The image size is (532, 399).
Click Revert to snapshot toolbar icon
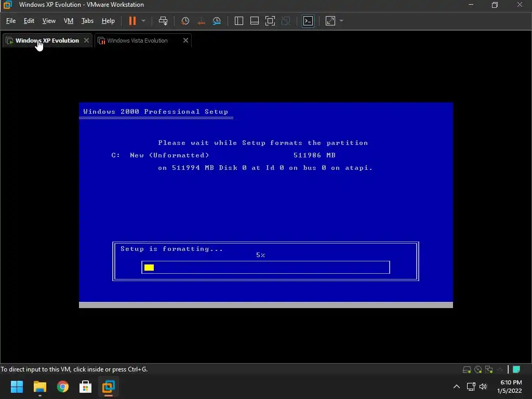201,21
